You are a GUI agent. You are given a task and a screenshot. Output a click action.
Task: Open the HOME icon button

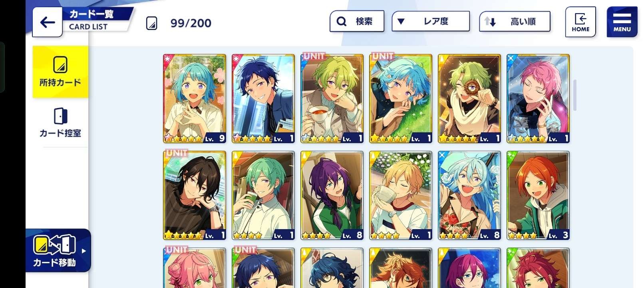click(580, 22)
